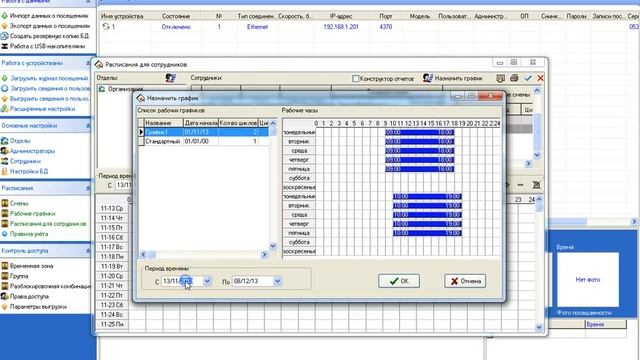Open Работа с USB-накопителями item
Image resolution: width=640 pixels, height=360 pixels.
[47, 46]
